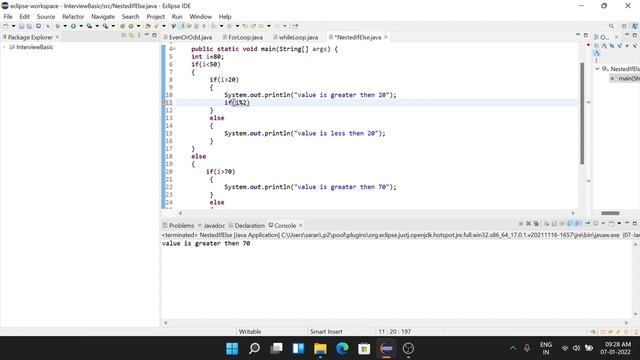
Task: Collapse the main method fold at line 4
Action: (x=174, y=49)
